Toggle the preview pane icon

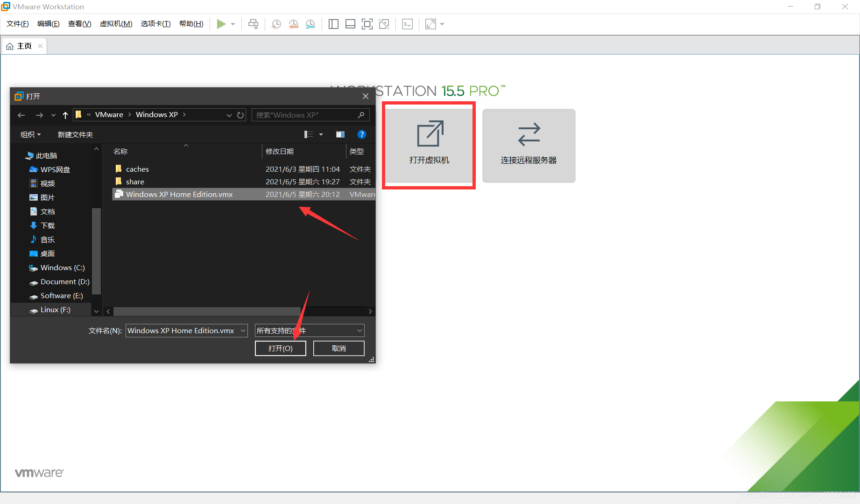[x=340, y=134]
